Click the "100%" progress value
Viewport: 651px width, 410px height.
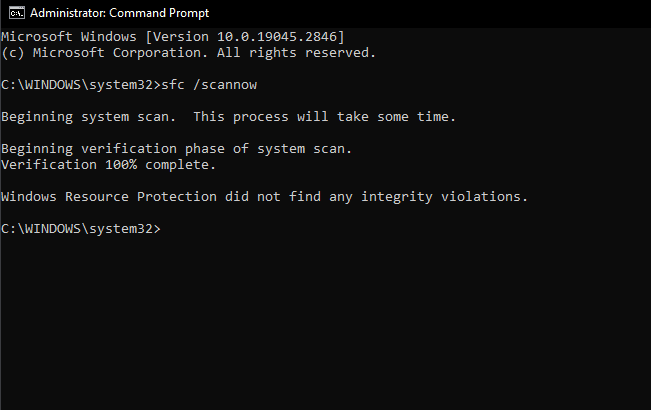tap(121, 165)
